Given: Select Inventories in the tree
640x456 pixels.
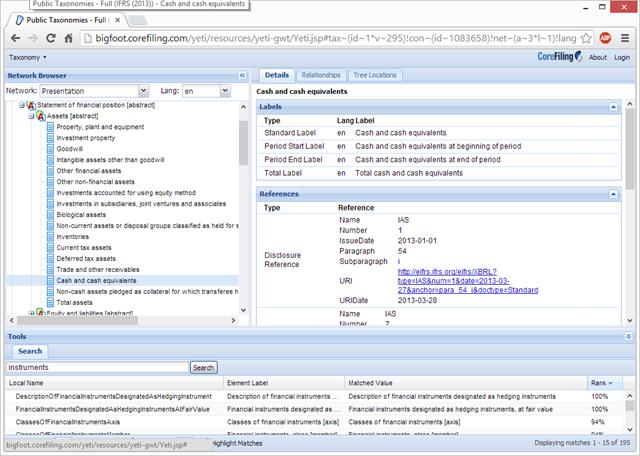Looking at the screenshot, I should point(72,237).
